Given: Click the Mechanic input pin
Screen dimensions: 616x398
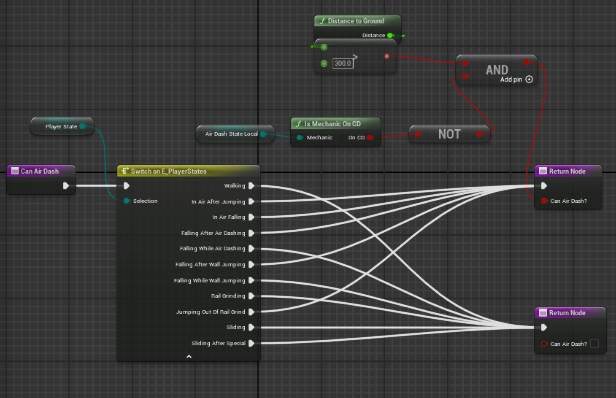Looking at the screenshot, I should point(300,138).
